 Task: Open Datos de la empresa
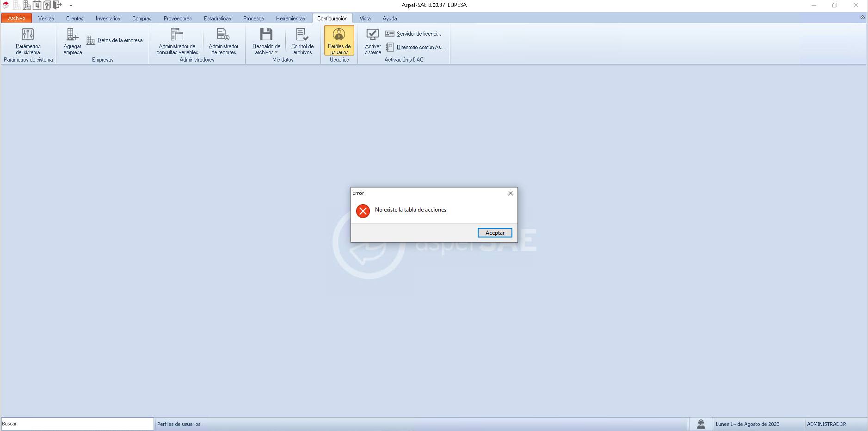point(115,40)
